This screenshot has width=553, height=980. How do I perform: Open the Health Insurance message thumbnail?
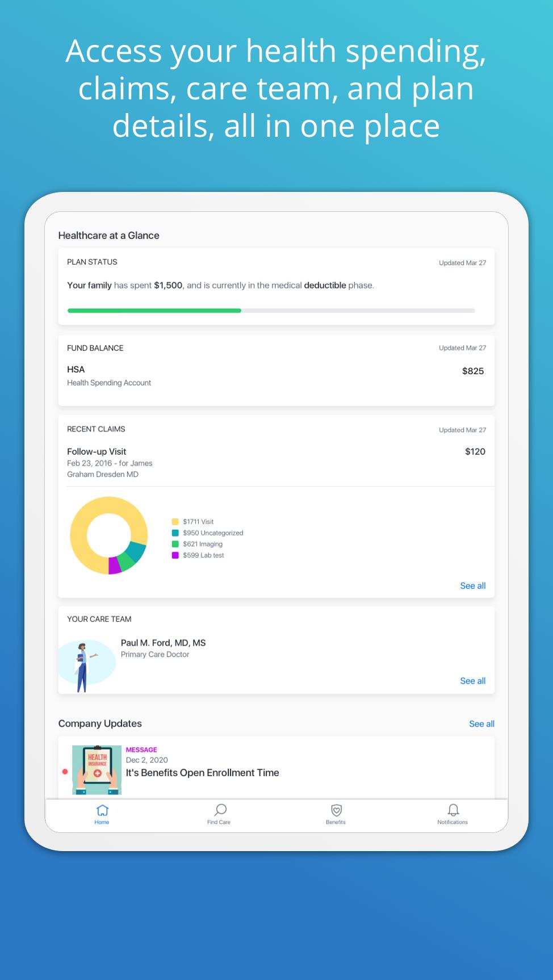coord(97,770)
